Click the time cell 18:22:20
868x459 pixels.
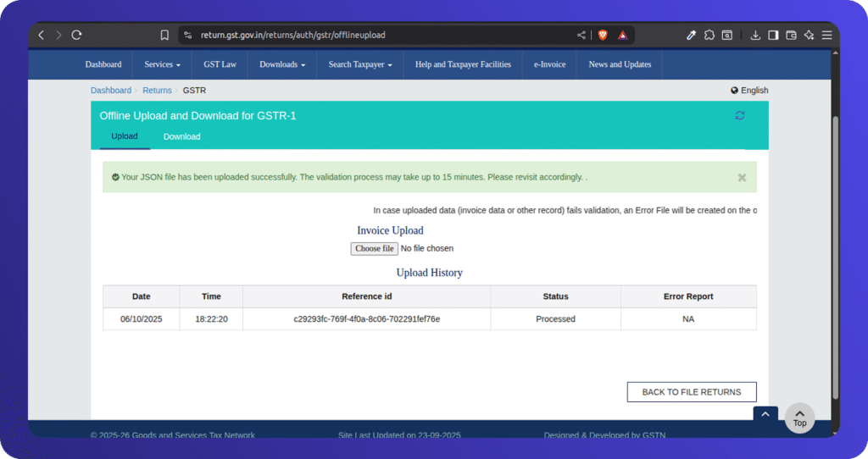pyautogui.click(x=211, y=319)
